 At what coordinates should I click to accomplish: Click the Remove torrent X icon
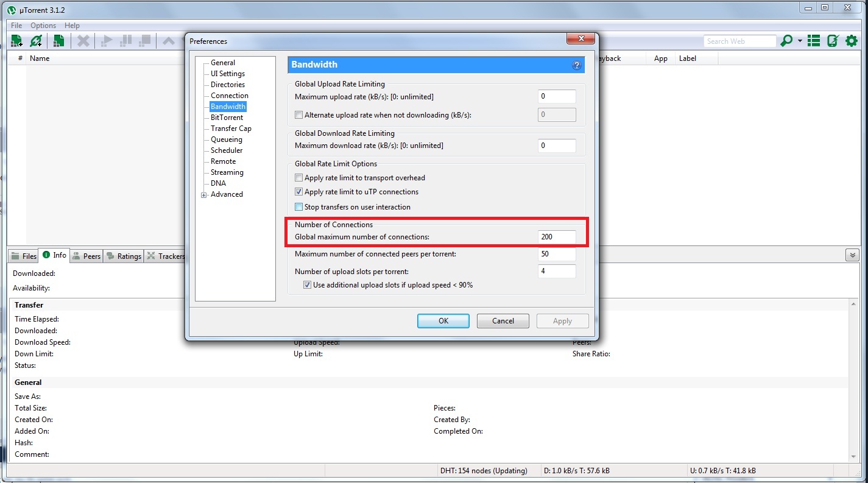coord(83,41)
